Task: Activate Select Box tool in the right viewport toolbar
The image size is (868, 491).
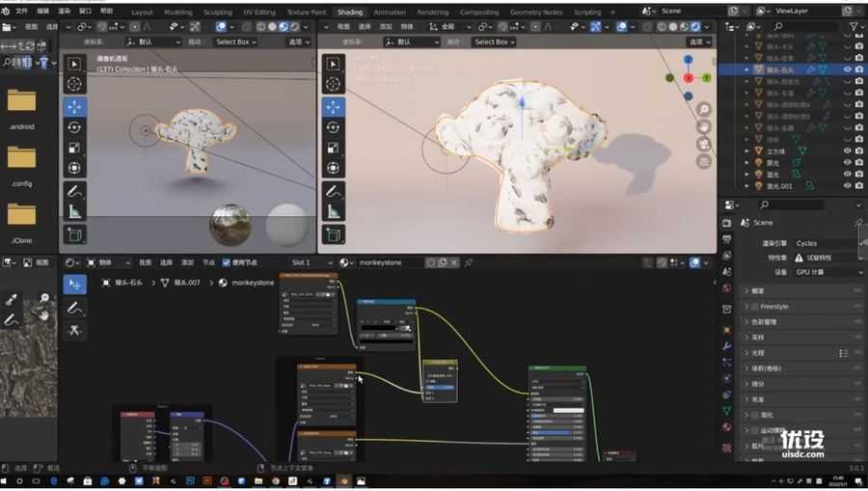Action: pos(333,64)
